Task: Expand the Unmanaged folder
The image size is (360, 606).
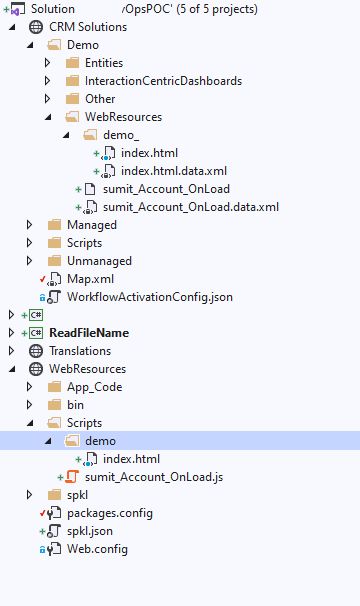Action: (x=29, y=261)
